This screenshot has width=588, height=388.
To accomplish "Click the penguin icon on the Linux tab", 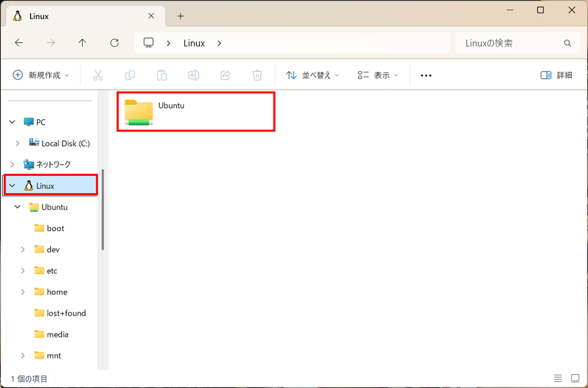I will (17, 16).
